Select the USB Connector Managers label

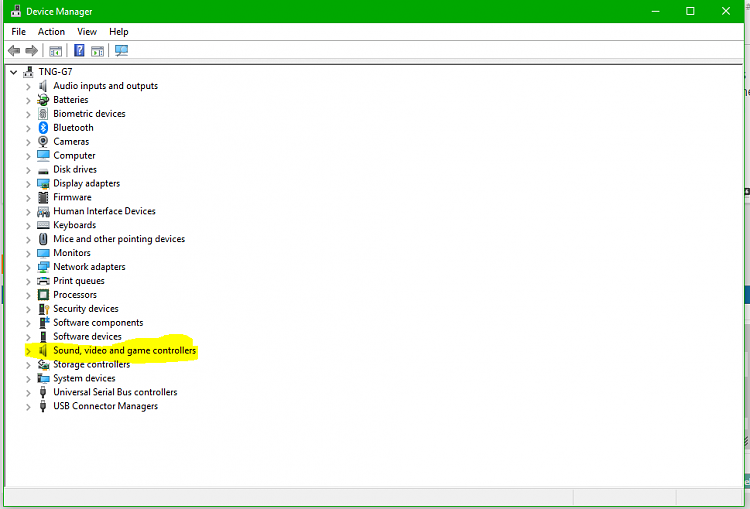tap(105, 406)
